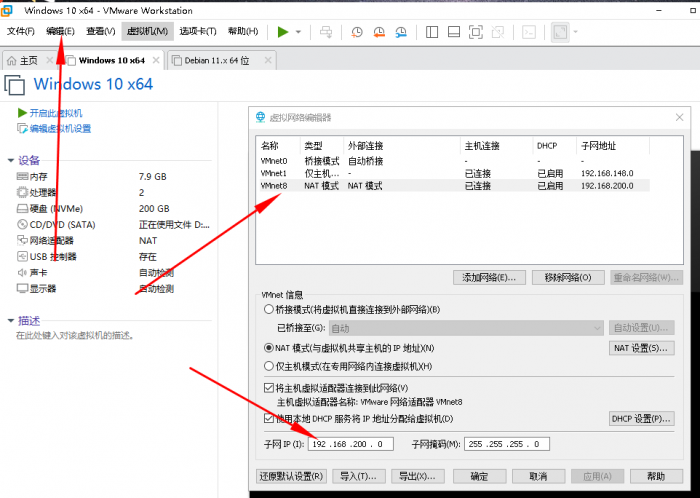Toggle the library sidebar view icon
This screenshot has height=498, width=700.
[432, 32]
